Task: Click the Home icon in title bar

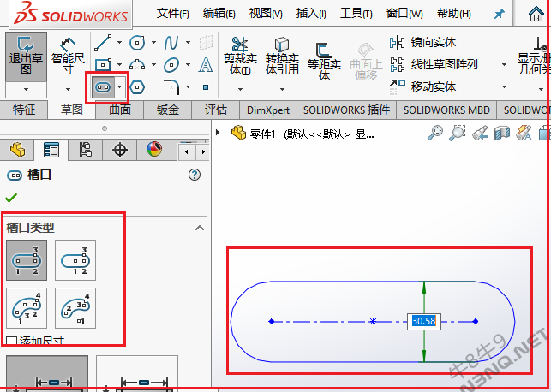Action: click(x=536, y=14)
